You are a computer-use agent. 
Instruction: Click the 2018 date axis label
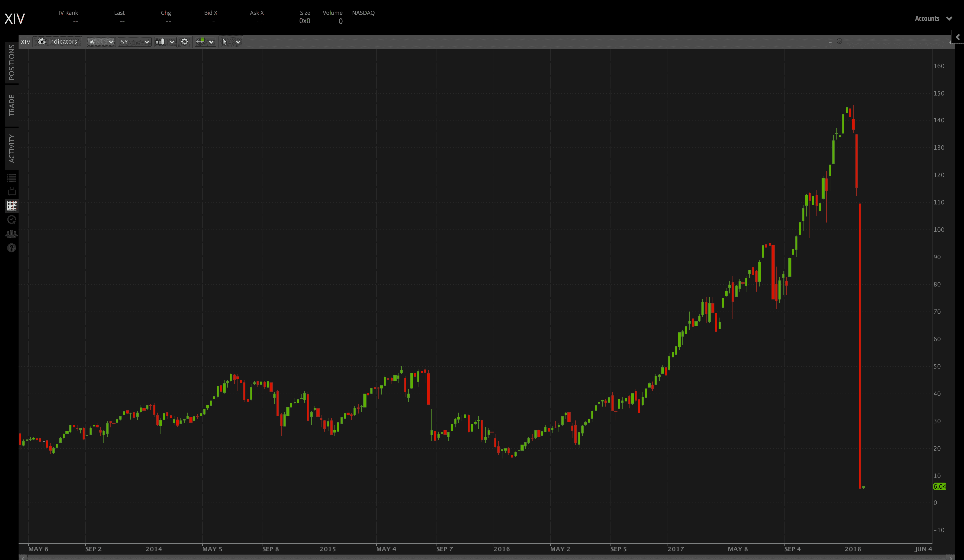853,549
